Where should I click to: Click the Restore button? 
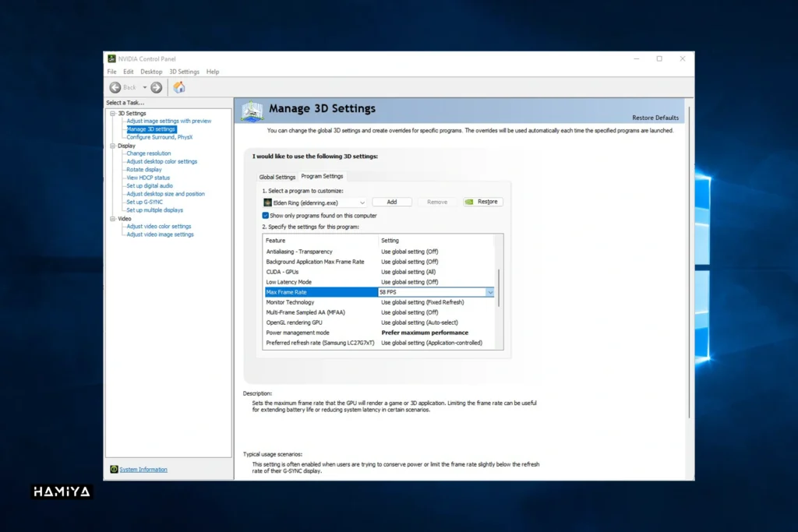click(483, 202)
